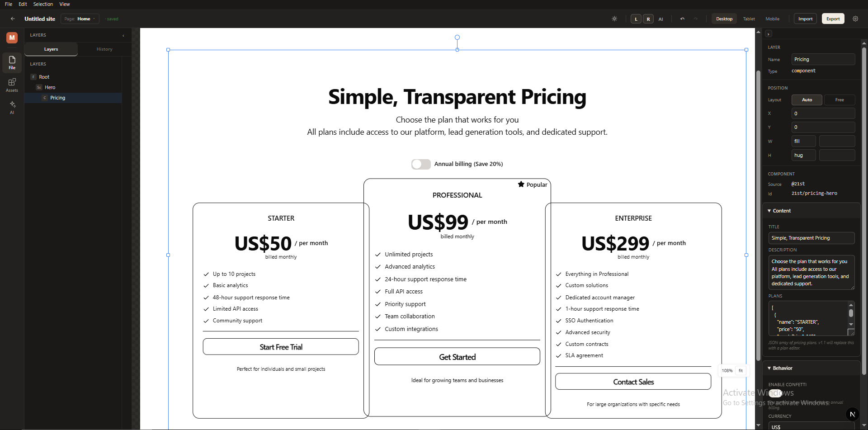Click the back arrow beside Untitled site
Viewport: 868px width, 430px height.
(x=13, y=19)
